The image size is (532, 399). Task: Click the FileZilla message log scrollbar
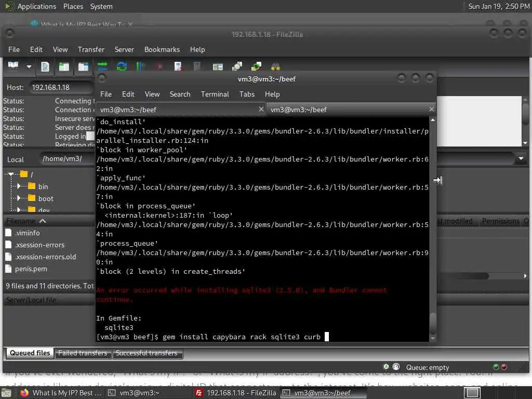point(525,122)
